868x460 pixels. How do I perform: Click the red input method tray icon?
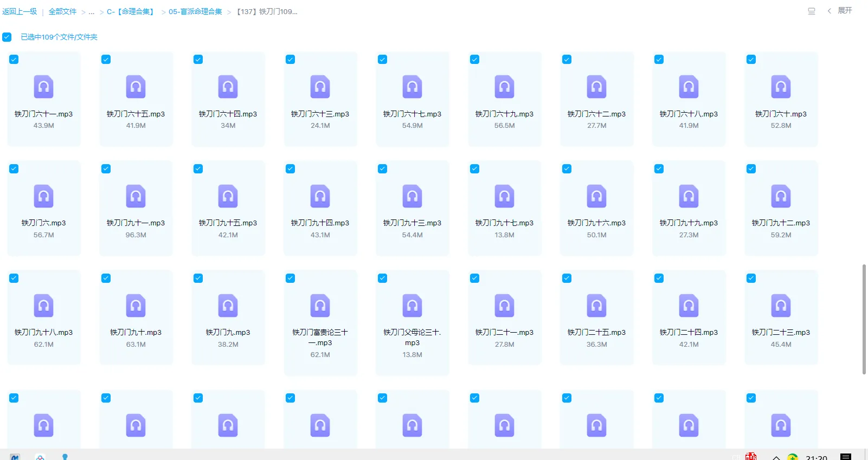pyautogui.click(x=751, y=456)
